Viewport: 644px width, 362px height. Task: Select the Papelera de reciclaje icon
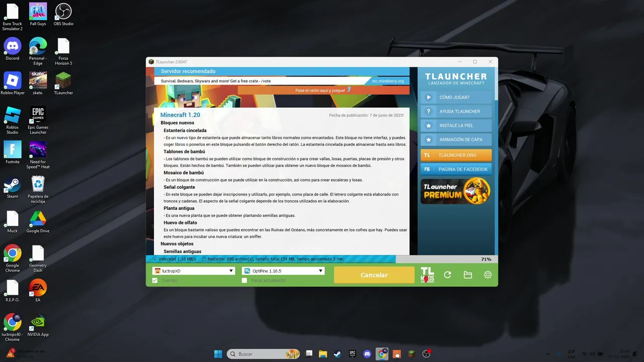click(x=38, y=190)
